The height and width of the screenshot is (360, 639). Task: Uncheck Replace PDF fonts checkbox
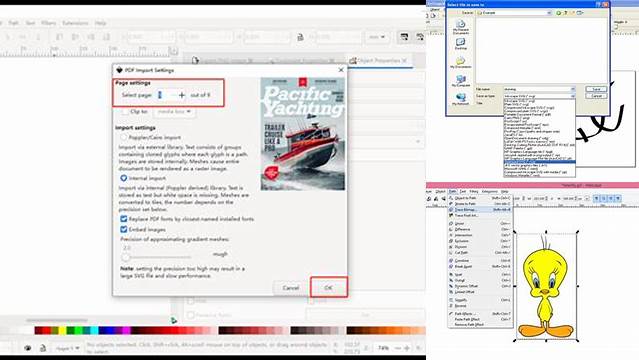coord(123,219)
